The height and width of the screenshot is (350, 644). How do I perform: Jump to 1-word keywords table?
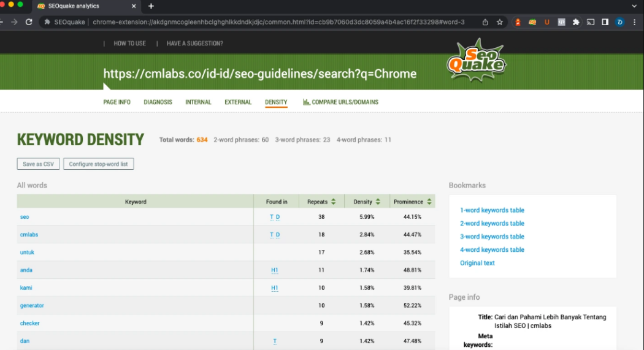[492, 210]
